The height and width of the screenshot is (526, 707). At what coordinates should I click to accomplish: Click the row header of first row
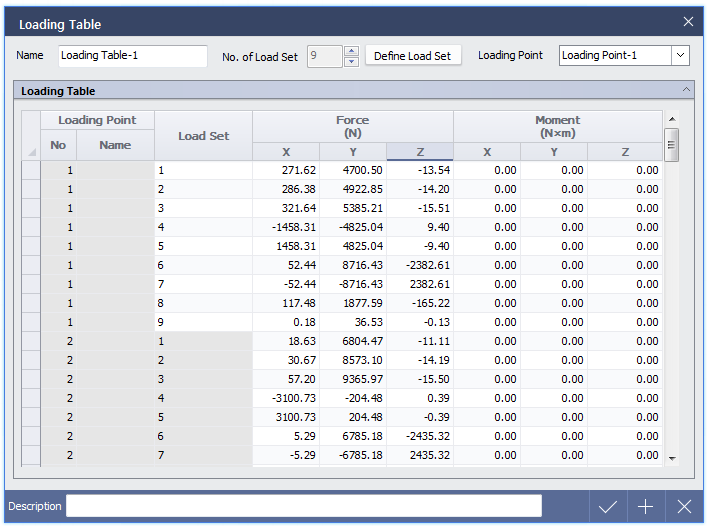tap(31, 171)
